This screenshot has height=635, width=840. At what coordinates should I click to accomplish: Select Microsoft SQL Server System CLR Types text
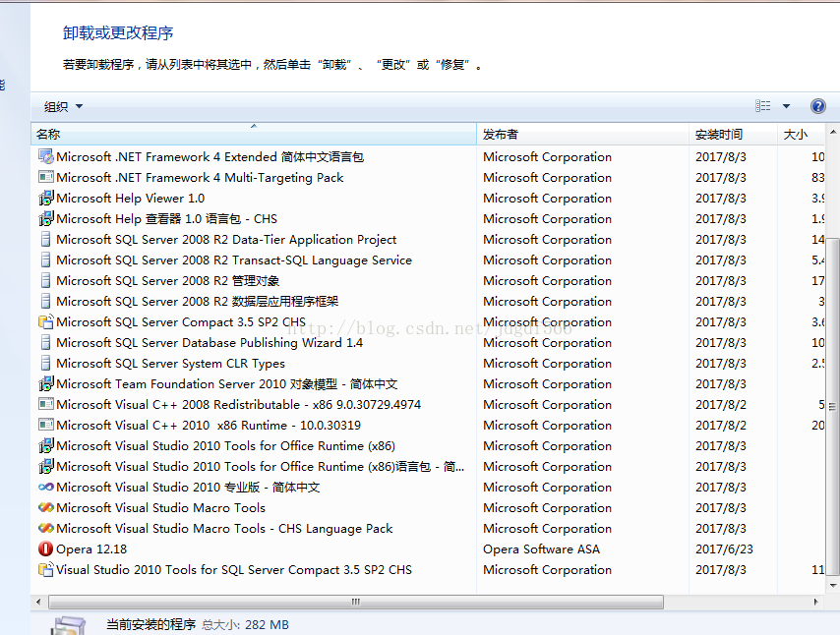(170, 364)
